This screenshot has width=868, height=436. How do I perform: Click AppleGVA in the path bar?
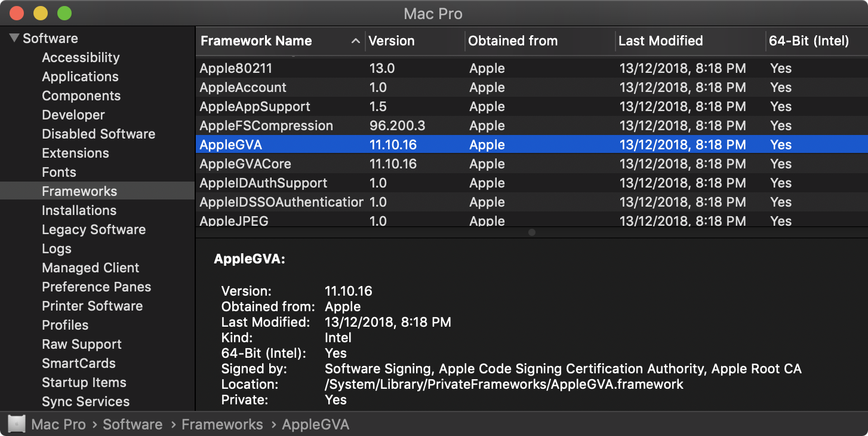click(x=315, y=425)
